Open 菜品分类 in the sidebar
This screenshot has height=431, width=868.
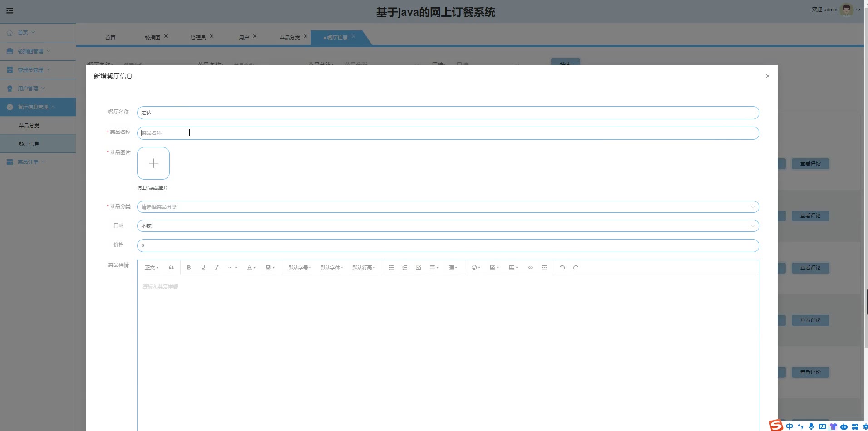coord(38,126)
